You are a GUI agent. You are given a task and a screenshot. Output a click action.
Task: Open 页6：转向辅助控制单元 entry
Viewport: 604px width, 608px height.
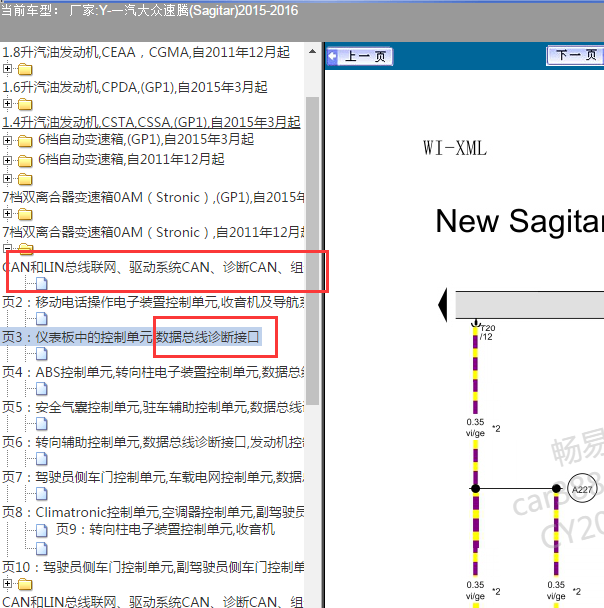(153, 442)
